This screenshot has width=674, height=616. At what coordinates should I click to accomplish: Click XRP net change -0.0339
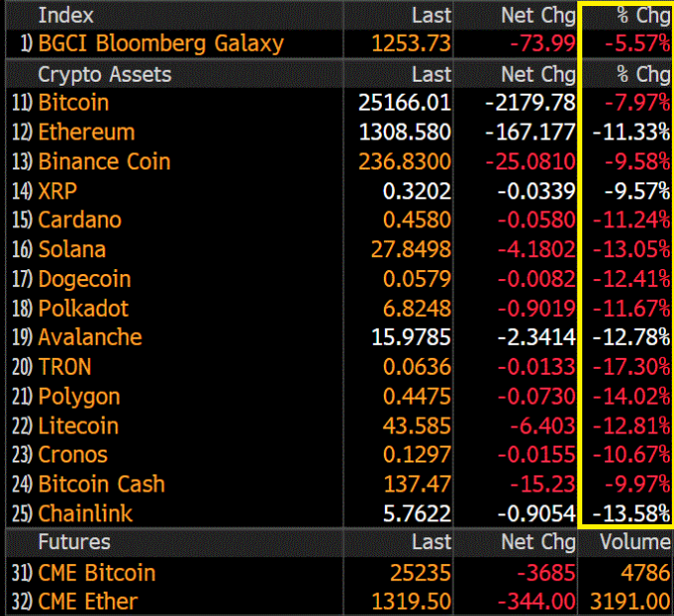(x=536, y=190)
